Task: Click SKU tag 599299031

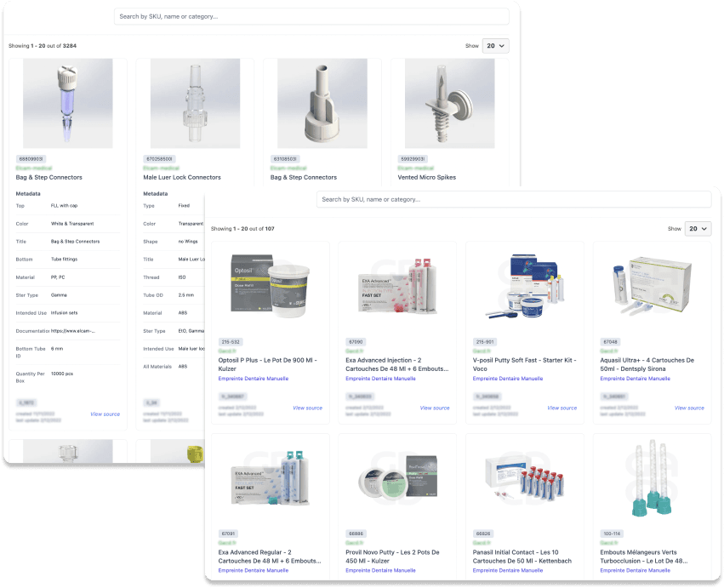Action: point(413,159)
